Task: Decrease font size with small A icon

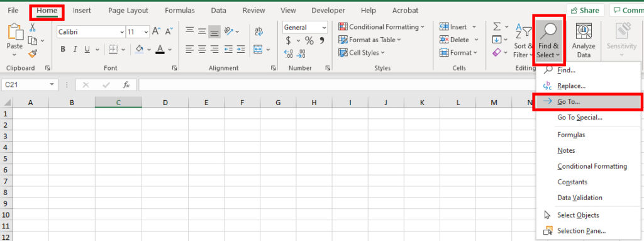Action: [169, 31]
